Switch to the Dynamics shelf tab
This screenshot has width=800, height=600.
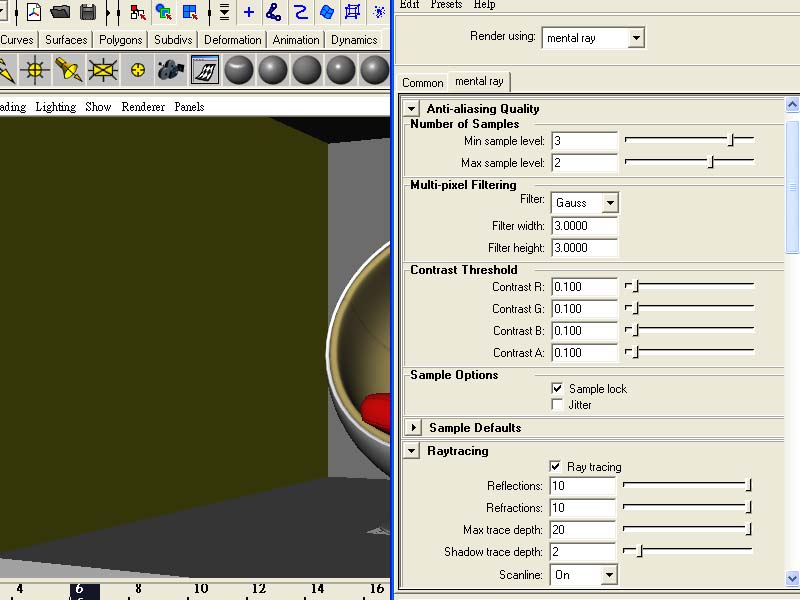354,40
